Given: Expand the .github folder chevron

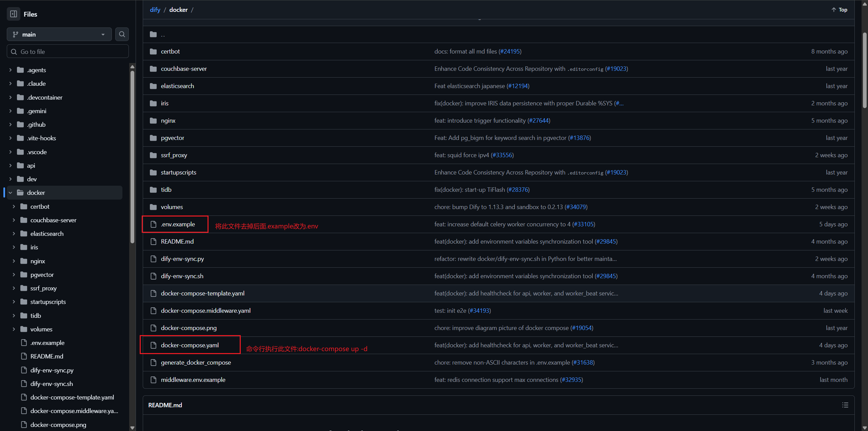Looking at the screenshot, I should coord(11,124).
